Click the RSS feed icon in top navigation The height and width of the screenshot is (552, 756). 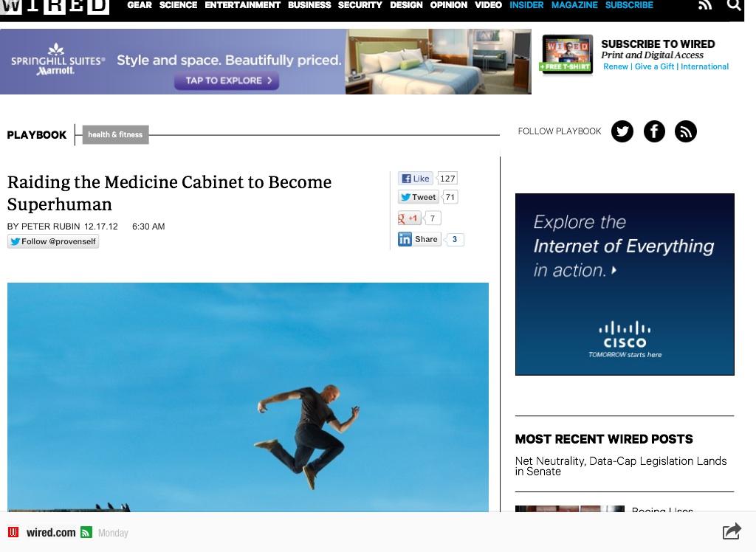click(705, 5)
